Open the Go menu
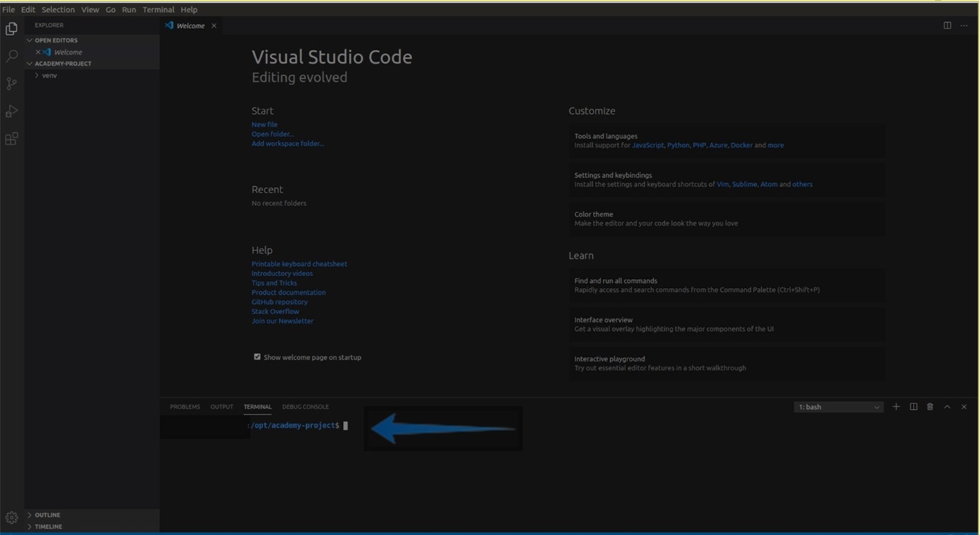980x535 pixels. (x=110, y=10)
